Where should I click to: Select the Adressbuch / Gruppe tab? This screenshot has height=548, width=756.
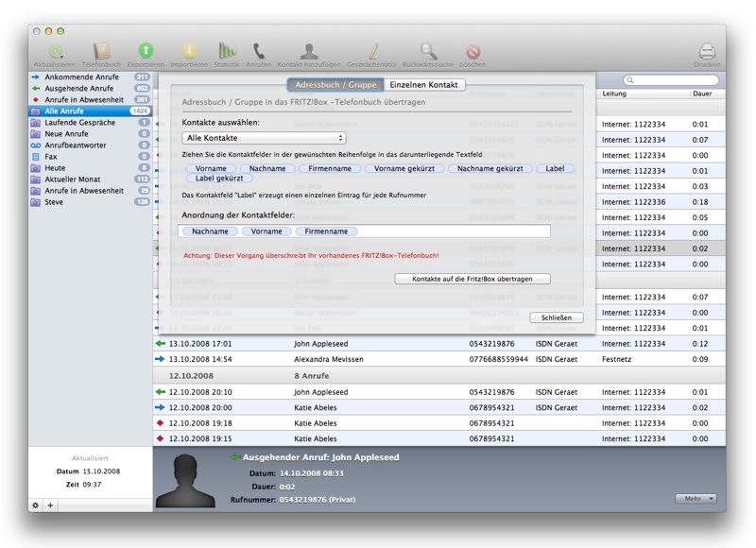click(x=335, y=85)
